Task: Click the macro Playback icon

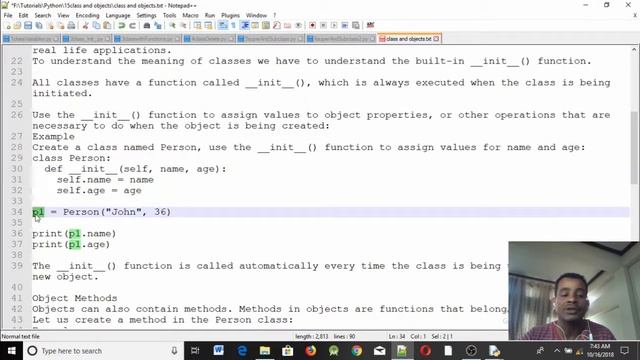Action: [x=334, y=26]
